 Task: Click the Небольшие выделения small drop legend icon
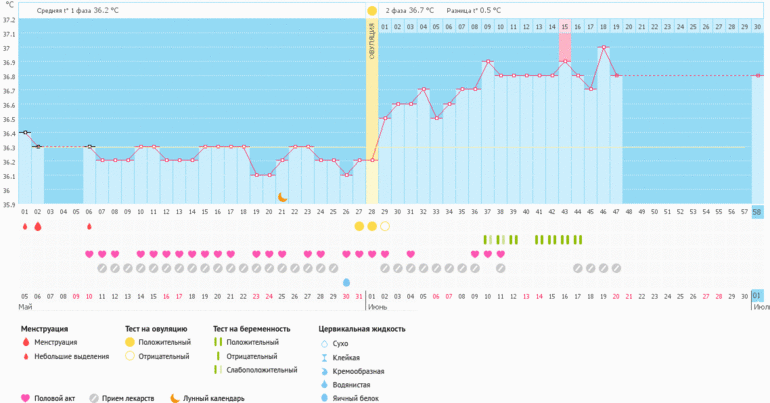point(25,356)
